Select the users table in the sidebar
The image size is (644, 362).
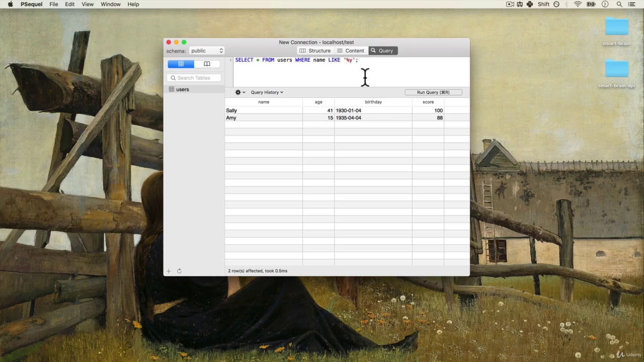[194, 89]
